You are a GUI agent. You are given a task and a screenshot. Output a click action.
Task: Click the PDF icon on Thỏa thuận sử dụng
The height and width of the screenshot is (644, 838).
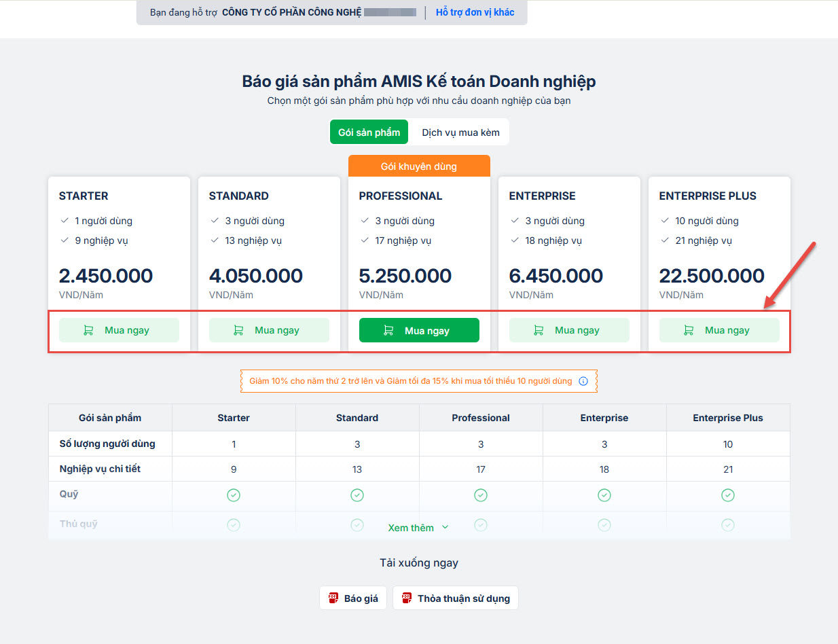[407, 598]
